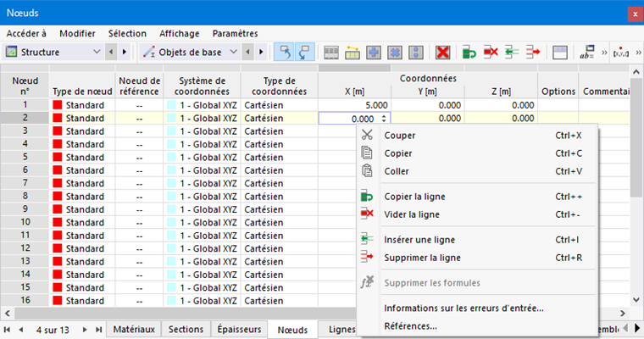Open the Paramètres menu
The image size is (644, 339).
click(235, 33)
